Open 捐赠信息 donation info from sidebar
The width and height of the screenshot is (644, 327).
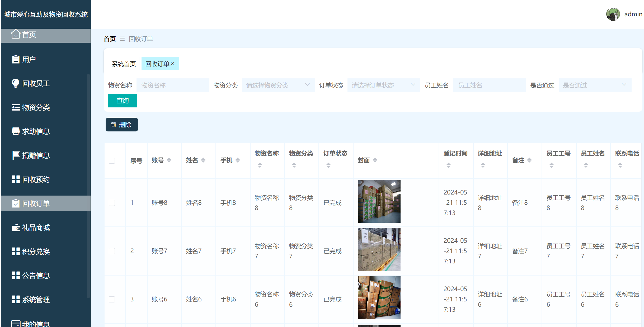pos(16,155)
